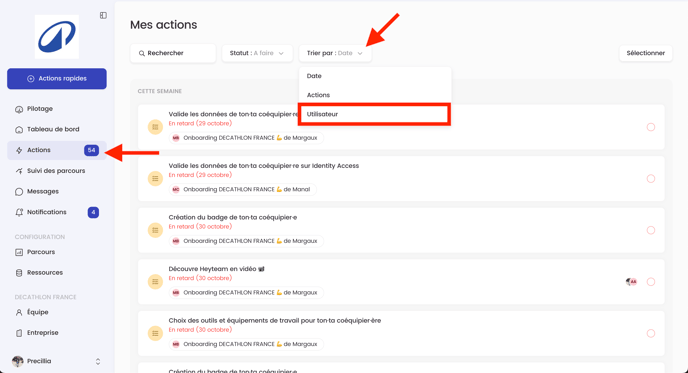
Task: Click Onboarding tag under Choix des outils task
Action: click(246, 344)
